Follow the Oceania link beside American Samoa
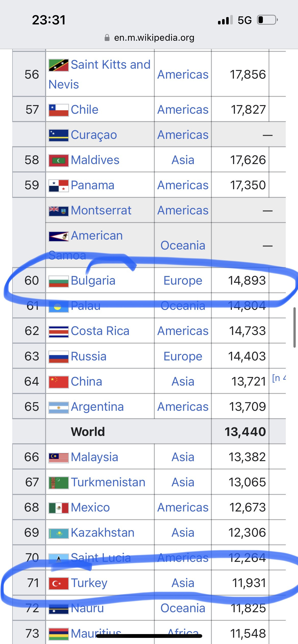 [x=183, y=245]
